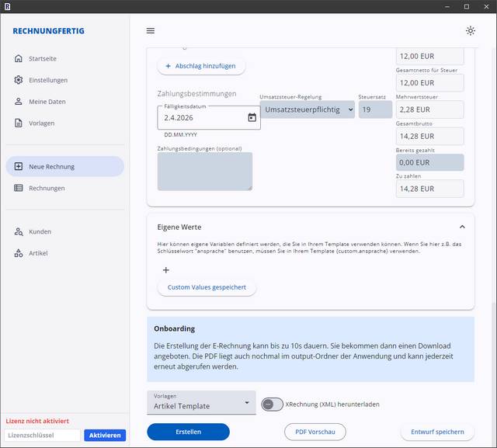Open the Vorlagen template dropdown

201,402
